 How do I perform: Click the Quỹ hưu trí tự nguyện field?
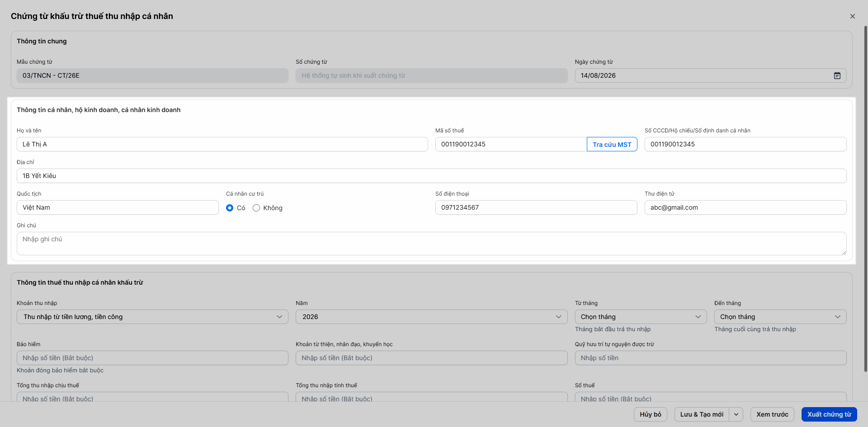point(711,358)
